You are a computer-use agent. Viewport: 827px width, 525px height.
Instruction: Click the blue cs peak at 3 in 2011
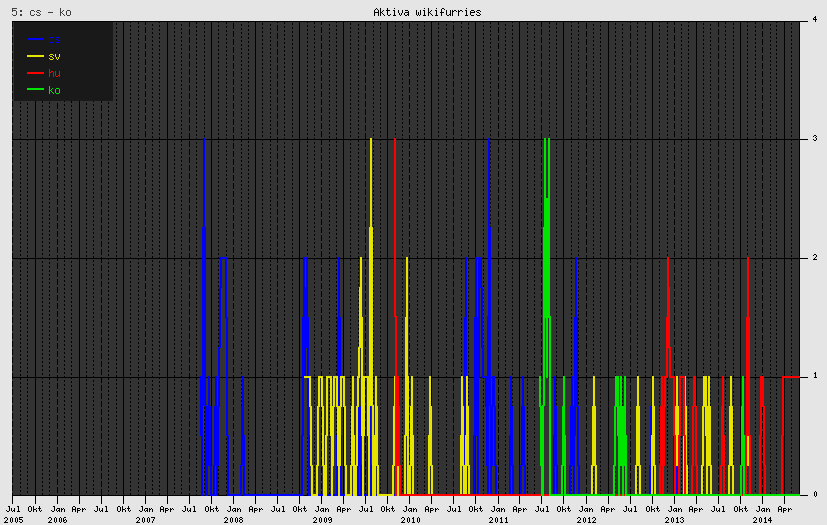click(x=489, y=140)
